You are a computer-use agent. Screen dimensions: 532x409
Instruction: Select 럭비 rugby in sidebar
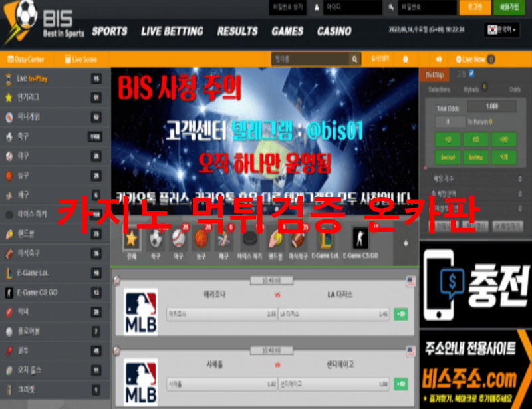55,313
